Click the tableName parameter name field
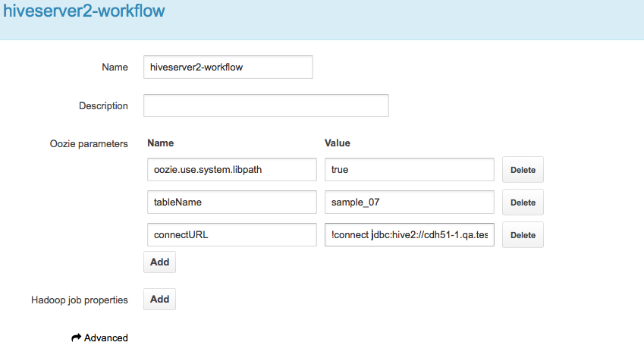The width and height of the screenshot is (644, 361). coord(230,202)
